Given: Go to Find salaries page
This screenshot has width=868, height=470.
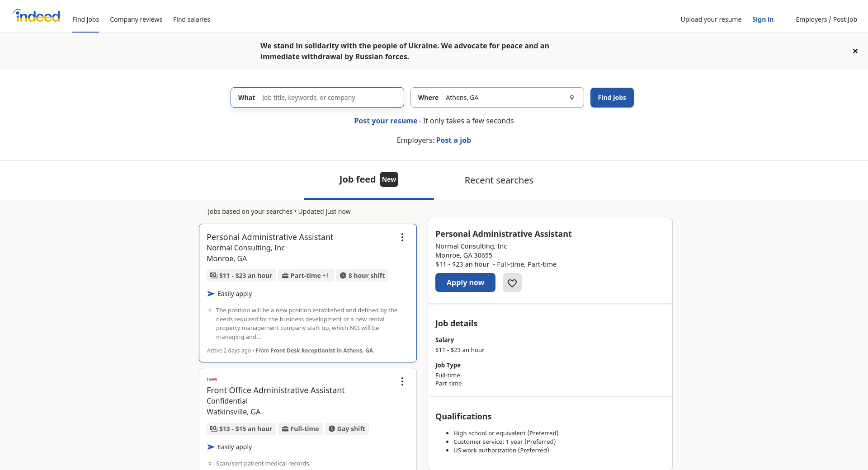Looking at the screenshot, I should pyautogui.click(x=191, y=19).
